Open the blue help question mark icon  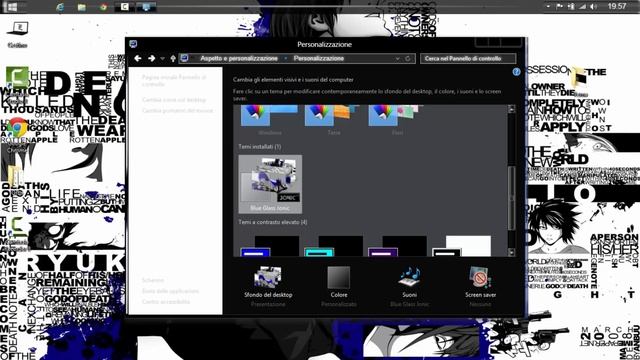[516, 72]
